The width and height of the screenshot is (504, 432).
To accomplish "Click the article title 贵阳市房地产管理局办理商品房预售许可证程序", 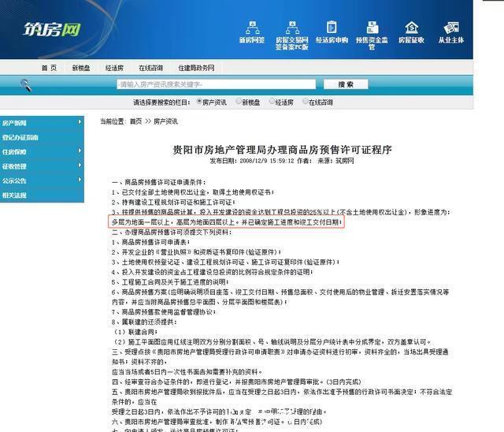I will [282, 150].
